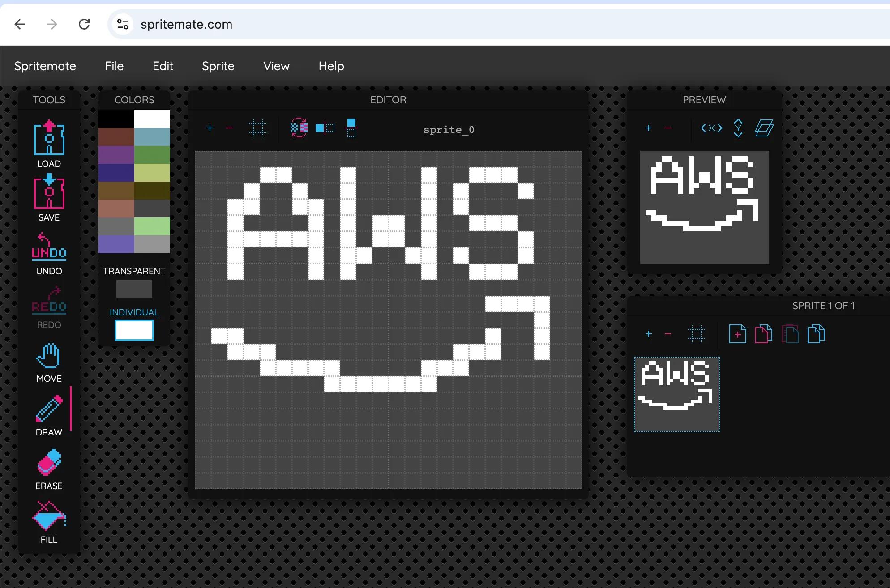Click the browser forward arrow
This screenshot has width=890, height=588.
pos(52,24)
